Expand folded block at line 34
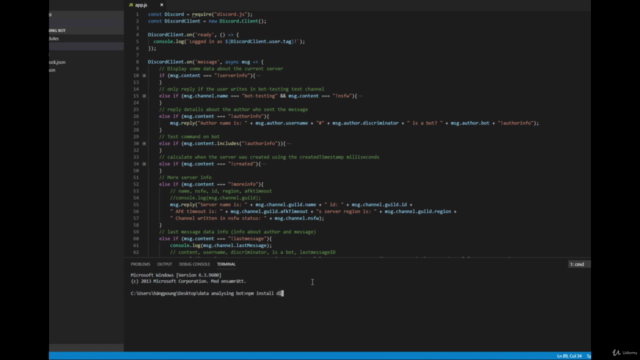 (144, 164)
